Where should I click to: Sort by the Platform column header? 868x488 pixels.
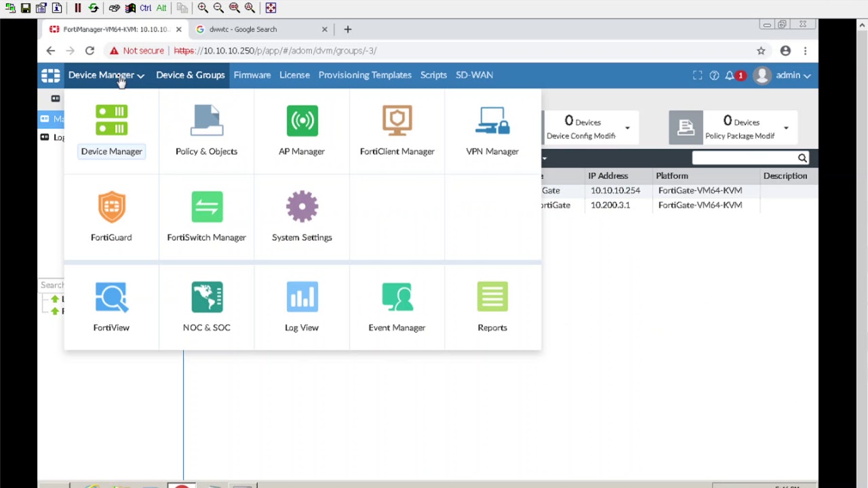[x=671, y=176]
